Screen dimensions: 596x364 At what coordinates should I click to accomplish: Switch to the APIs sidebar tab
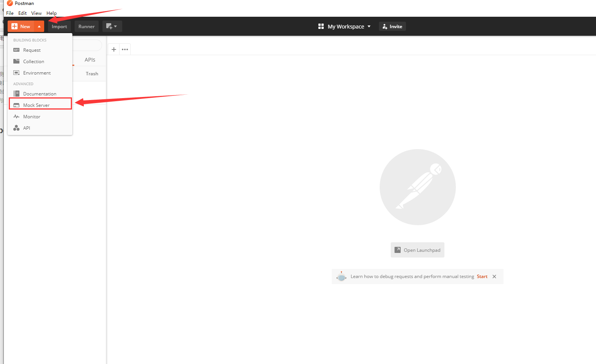(90, 60)
